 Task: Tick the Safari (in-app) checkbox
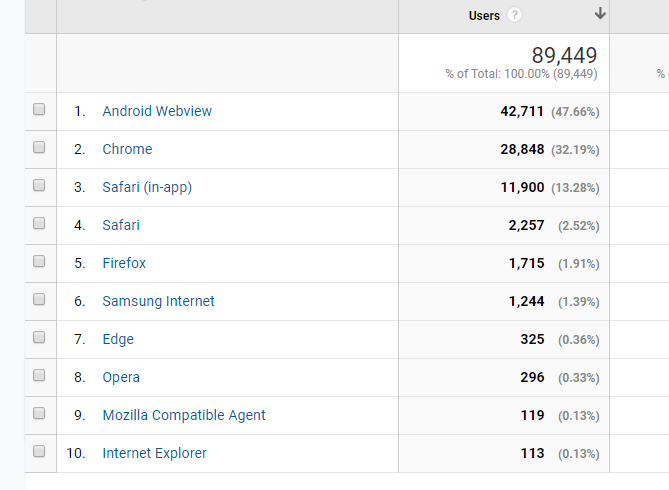[x=39, y=185]
